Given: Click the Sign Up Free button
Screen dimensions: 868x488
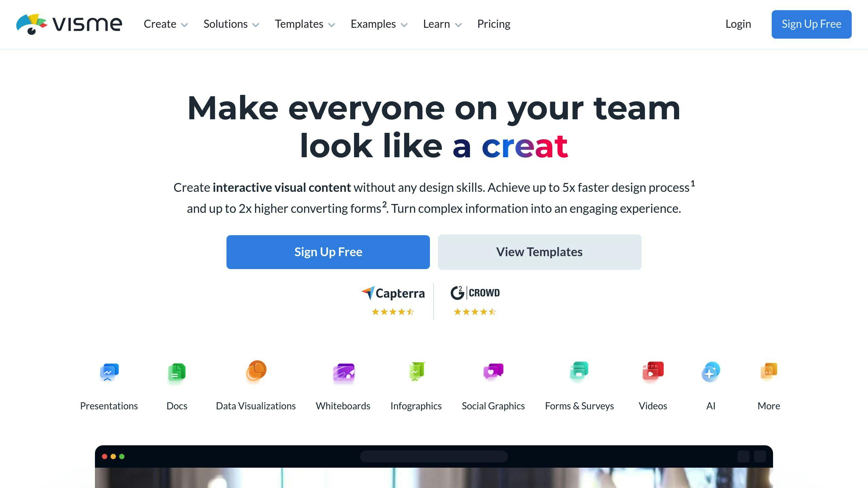Looking at the screenshot, I should tap(328, 251).
